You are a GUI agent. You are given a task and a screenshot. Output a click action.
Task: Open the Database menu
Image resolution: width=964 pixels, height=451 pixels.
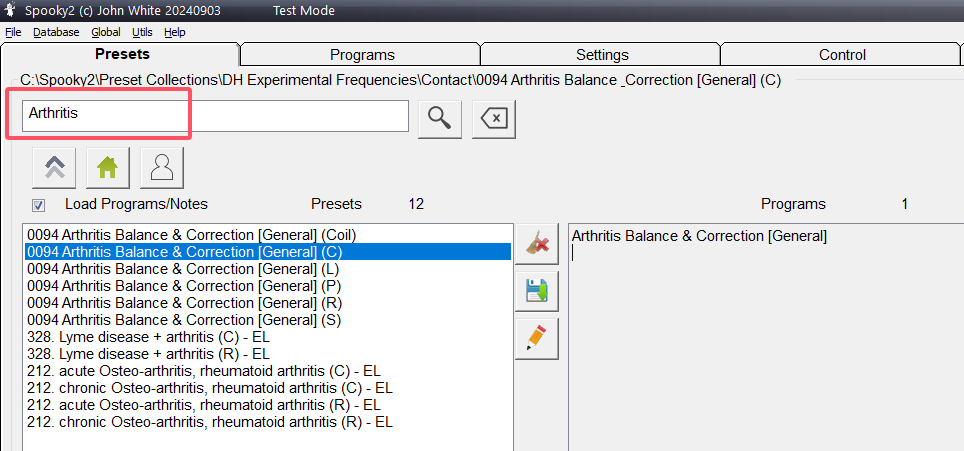pos(56,32)
